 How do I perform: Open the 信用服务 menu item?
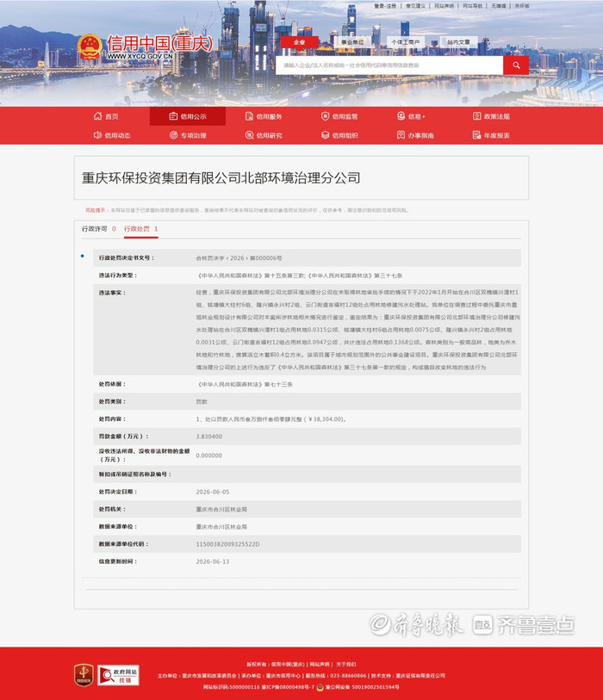(270, 116)
